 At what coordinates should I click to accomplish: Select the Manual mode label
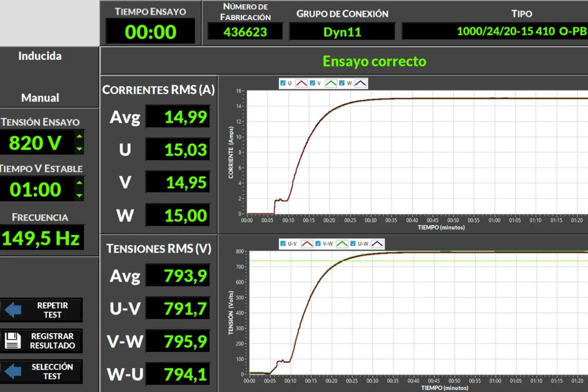[40, 98]
